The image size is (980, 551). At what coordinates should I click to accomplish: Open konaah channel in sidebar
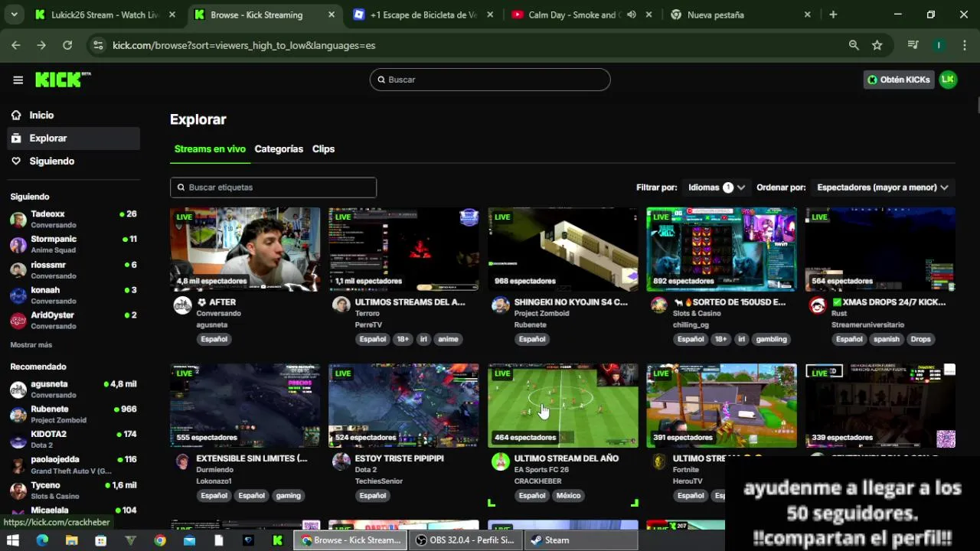[x=73, y=295]
